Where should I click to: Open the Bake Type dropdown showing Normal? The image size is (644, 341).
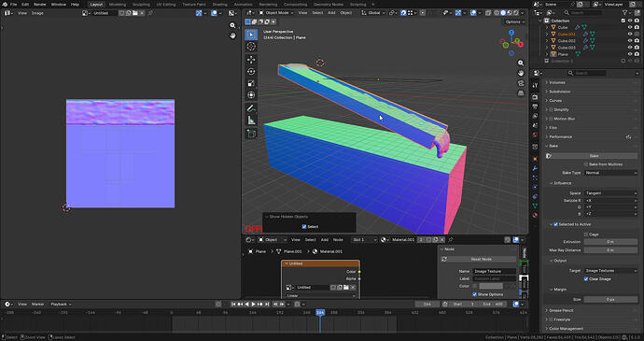click(610, 173)
